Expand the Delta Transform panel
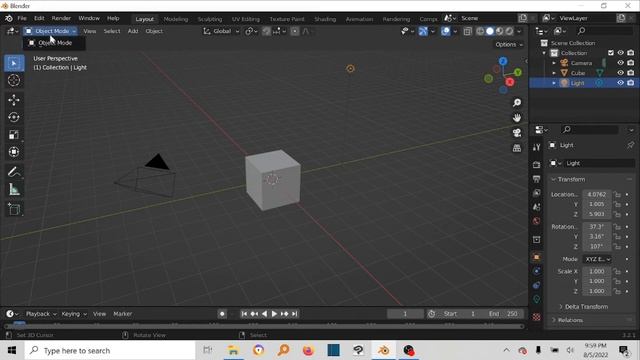This screenshot has height=360, width=640. [586, 307]
